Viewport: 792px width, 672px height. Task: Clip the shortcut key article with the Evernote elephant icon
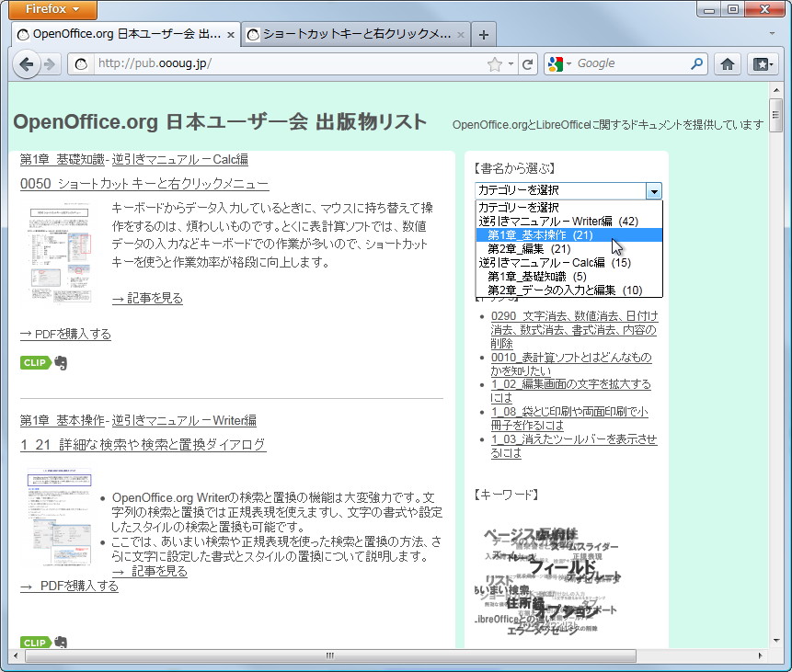tap(59, 362)
